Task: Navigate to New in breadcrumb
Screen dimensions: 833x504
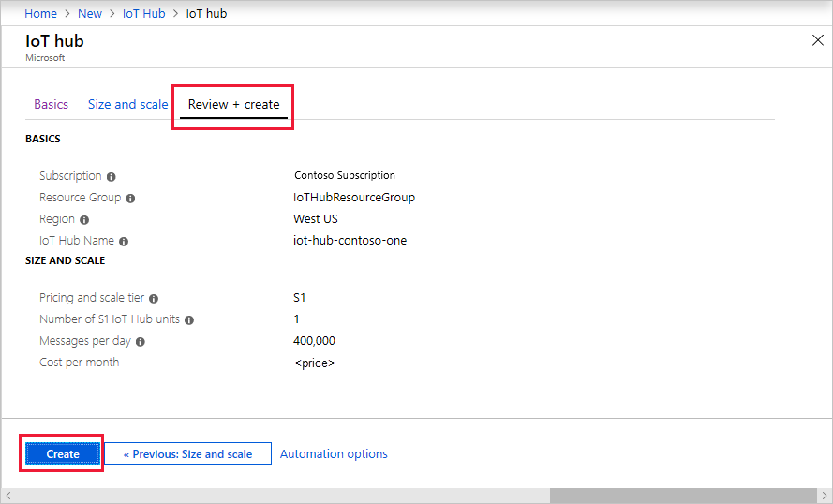Action: click(x=90, y=14)
